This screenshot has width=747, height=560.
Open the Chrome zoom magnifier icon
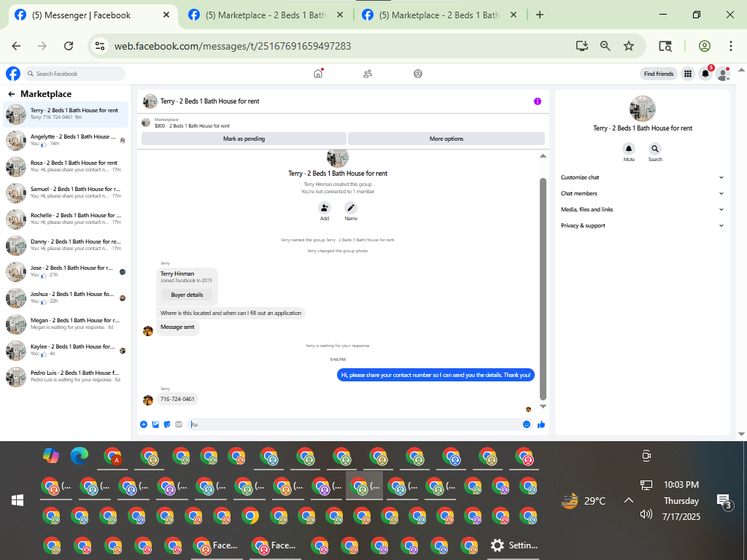[x=605, y=46]
